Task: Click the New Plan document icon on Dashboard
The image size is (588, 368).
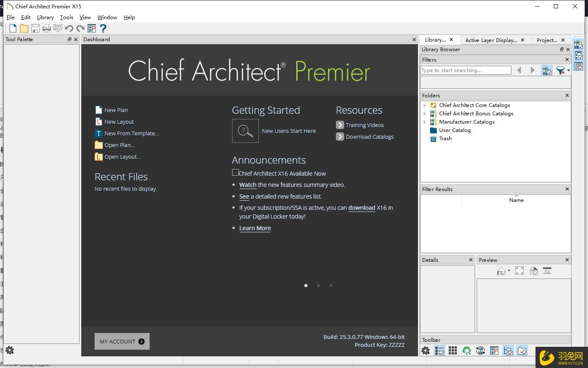Action: 99,110
